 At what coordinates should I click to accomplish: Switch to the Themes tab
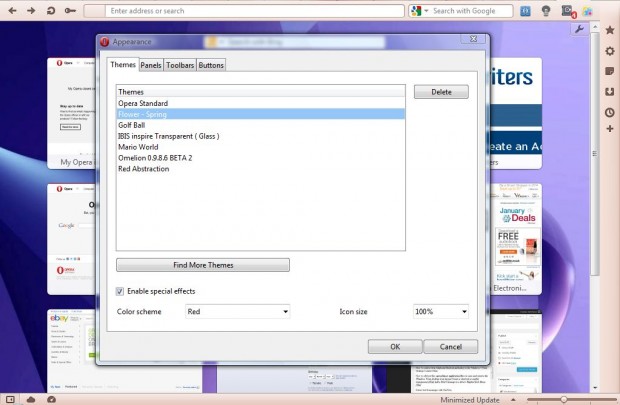pos(123,64)
